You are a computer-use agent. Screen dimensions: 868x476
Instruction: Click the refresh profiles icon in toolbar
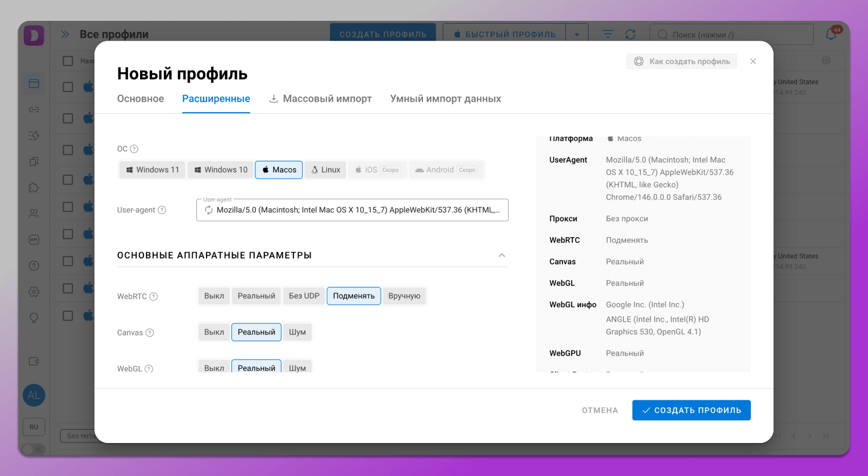(x=630, y=35)
